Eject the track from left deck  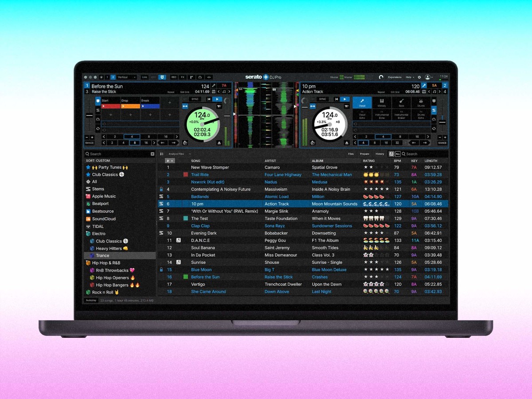click(219, 143)
